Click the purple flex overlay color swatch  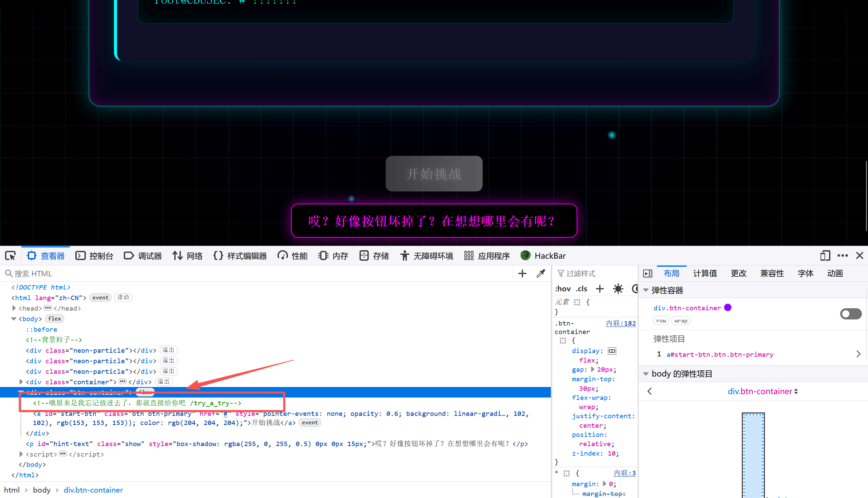[728, 308]
